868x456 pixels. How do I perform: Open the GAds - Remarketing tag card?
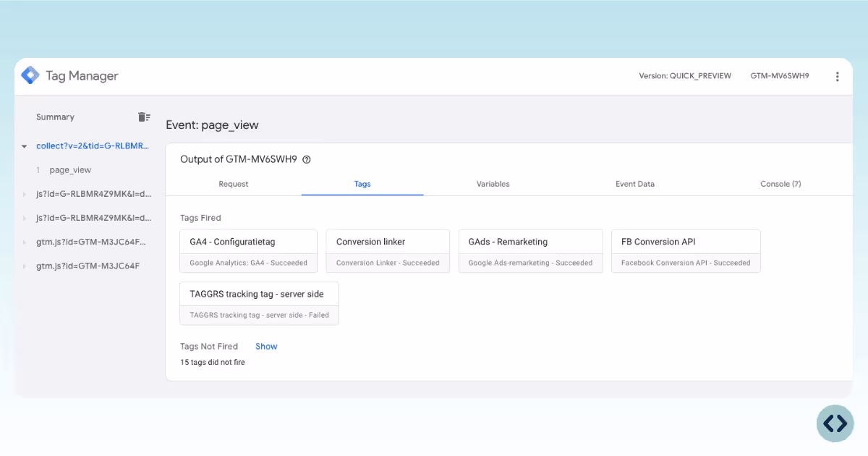pyautogui.click(x=530, y=251)
